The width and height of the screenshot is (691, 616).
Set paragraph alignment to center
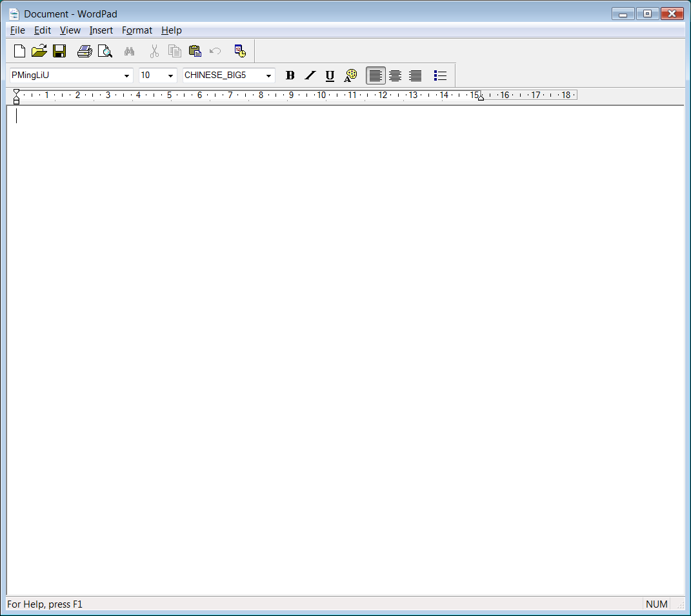tap(396, 75)
